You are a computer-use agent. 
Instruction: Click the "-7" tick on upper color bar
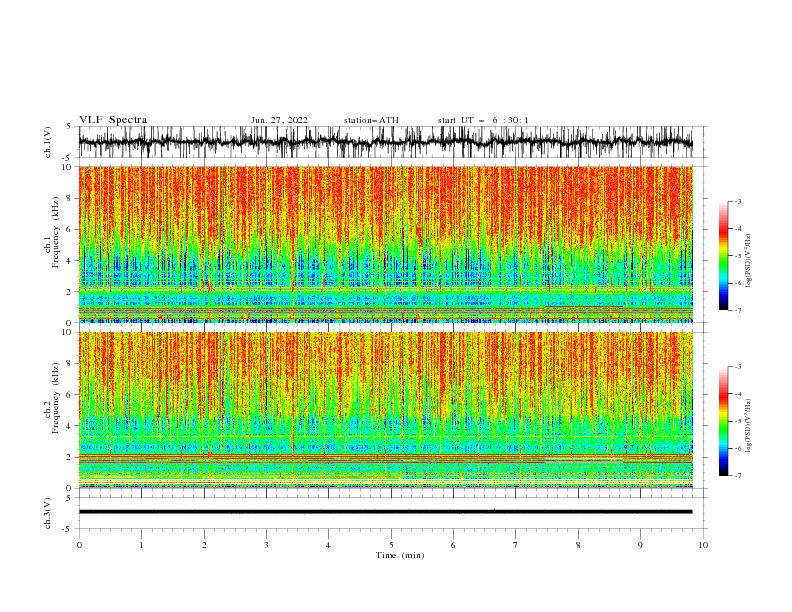[737, 311]
